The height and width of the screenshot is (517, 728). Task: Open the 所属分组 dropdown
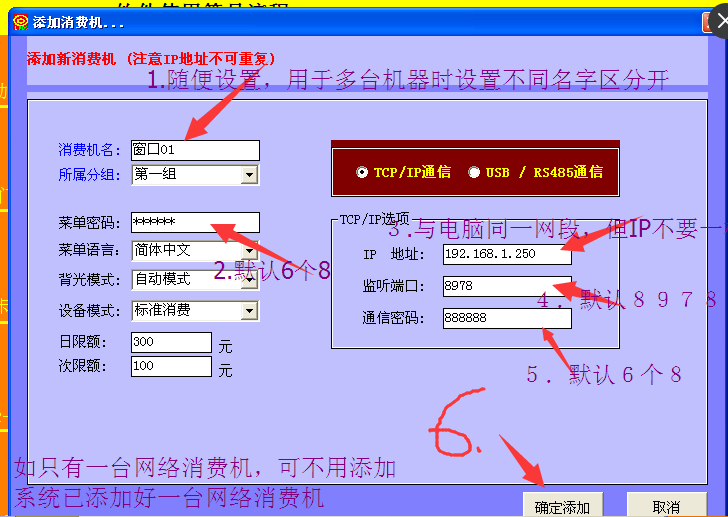click(x=249, y=176)
